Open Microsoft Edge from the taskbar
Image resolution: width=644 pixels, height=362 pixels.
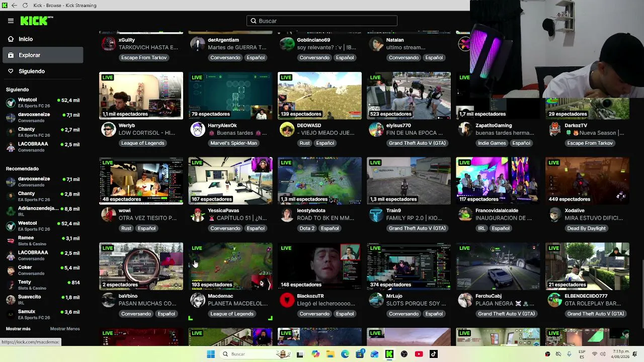pos(345,354)
